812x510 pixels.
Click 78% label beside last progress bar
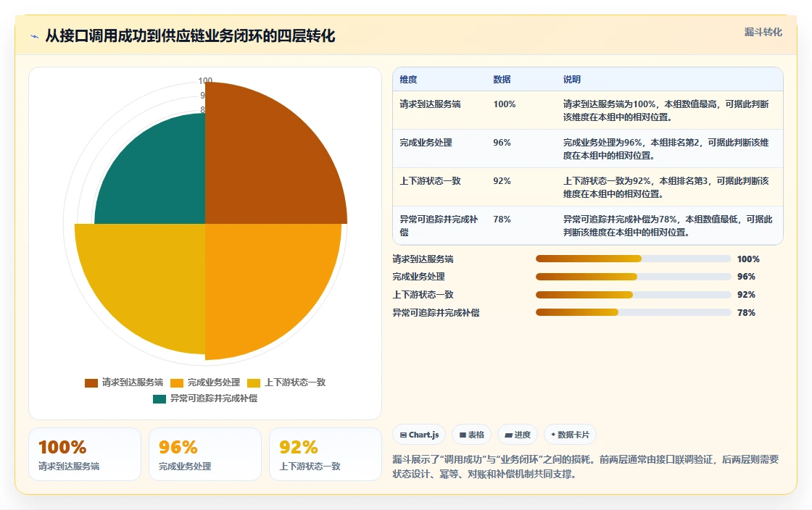(746, 312)
